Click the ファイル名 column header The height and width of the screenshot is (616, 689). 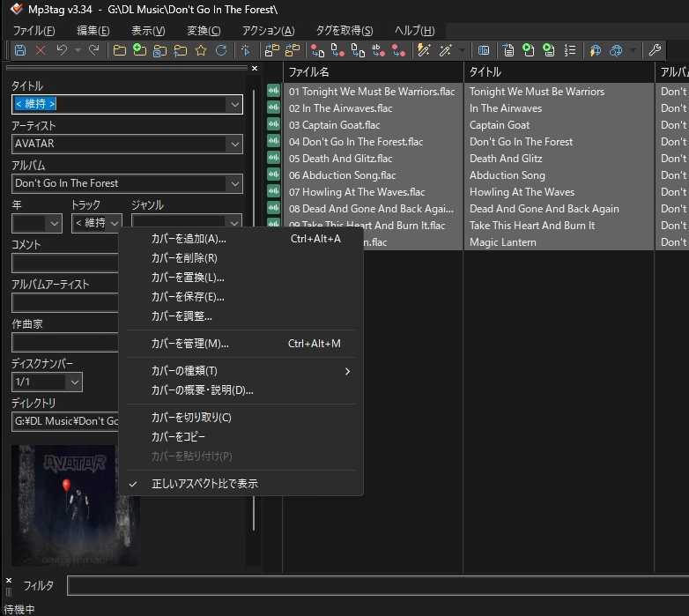tap(374, 72)
